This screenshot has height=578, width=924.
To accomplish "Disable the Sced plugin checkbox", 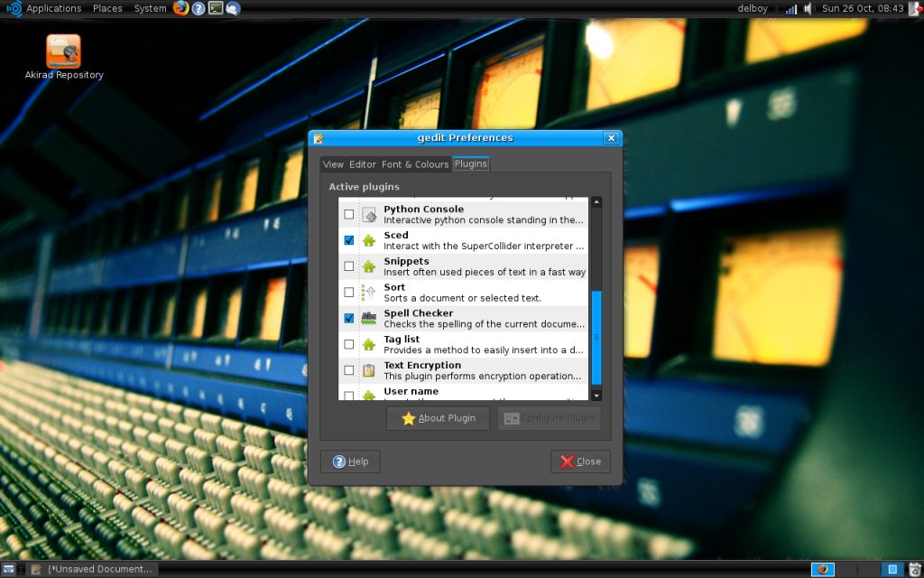I will click(349, 240).
